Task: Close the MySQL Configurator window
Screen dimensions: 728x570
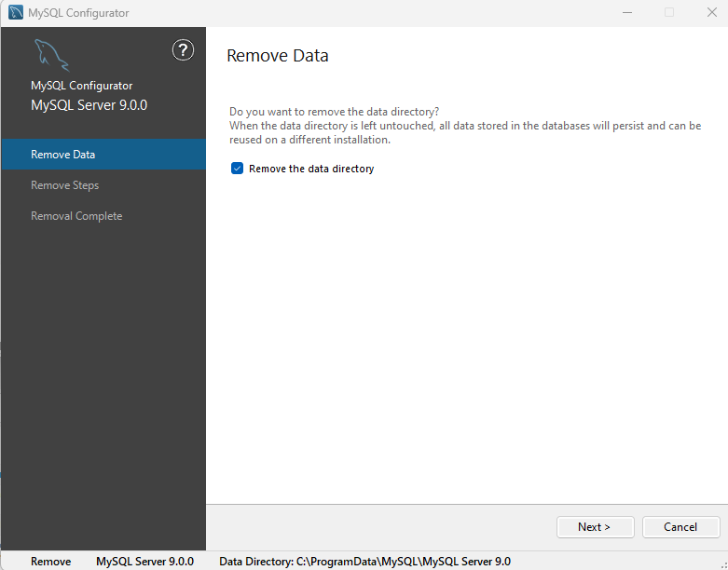Action: point(712,12)
